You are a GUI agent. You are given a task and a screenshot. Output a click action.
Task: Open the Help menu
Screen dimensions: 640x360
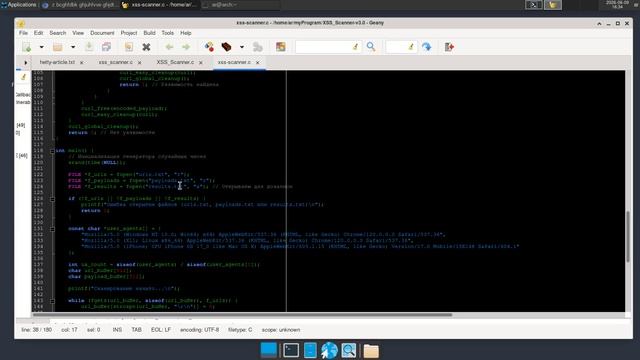point(186,33)
